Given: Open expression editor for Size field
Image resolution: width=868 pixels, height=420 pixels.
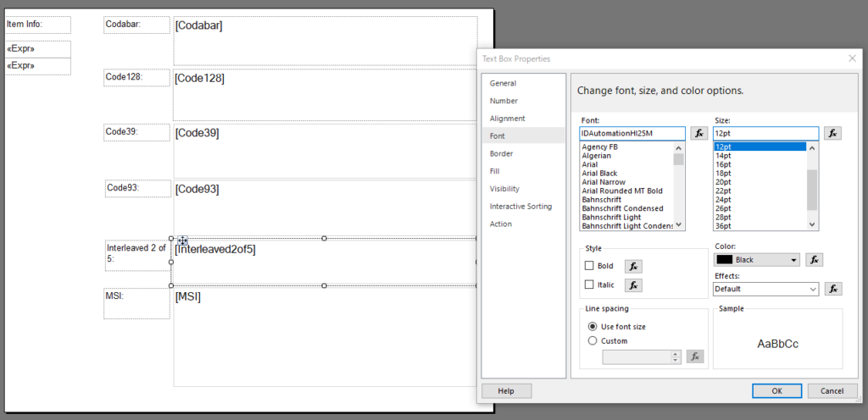Looking at the screenshot, I should [x=832, y=133].
